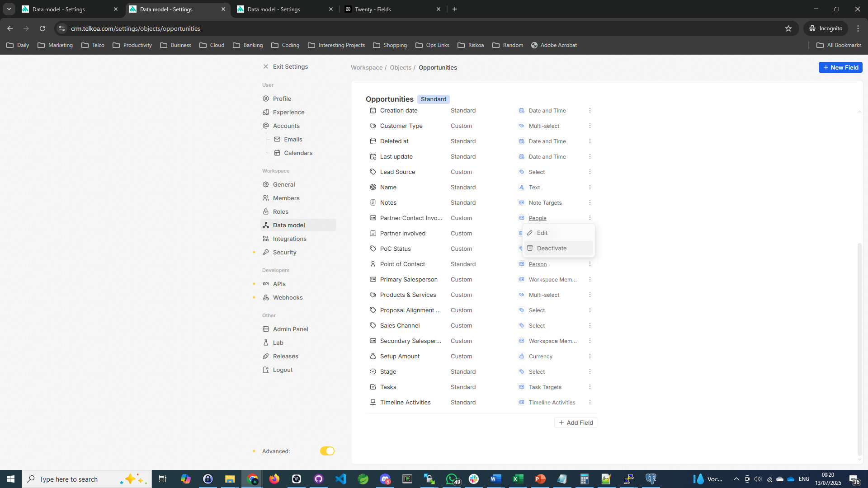The width and height of the screenshot is (868, 488).
Task: Click the Exit Settings X icon
Action: 266,66
